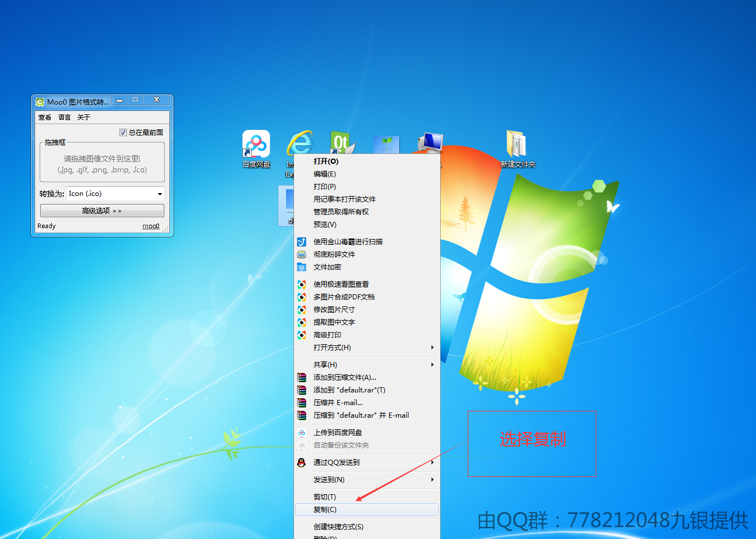This screenshot has height=539, width=756.
Task: Click the disabled 自动备份该文件夹 entry
Action: click(x=367, y=445)
